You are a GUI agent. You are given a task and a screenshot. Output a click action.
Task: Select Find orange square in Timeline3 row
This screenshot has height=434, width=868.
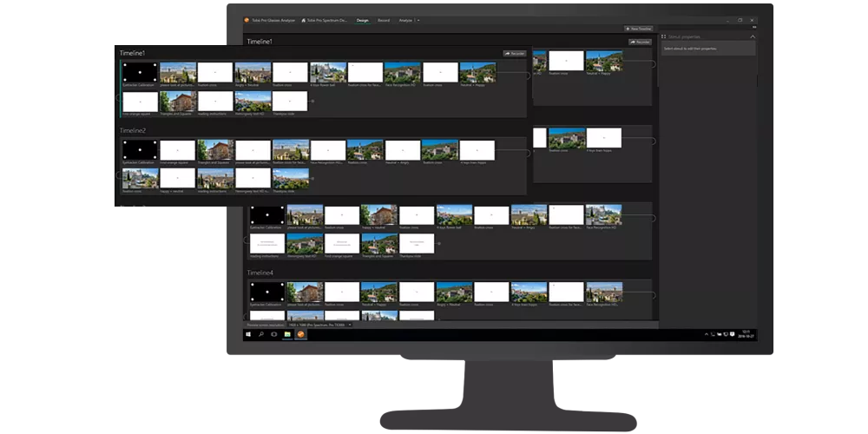tap(342, 246)
